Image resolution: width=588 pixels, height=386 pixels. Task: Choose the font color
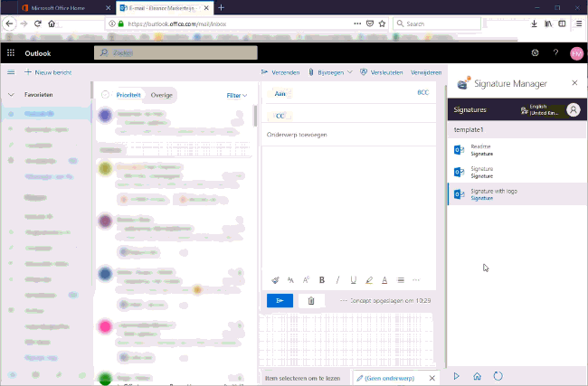(384, 280)
